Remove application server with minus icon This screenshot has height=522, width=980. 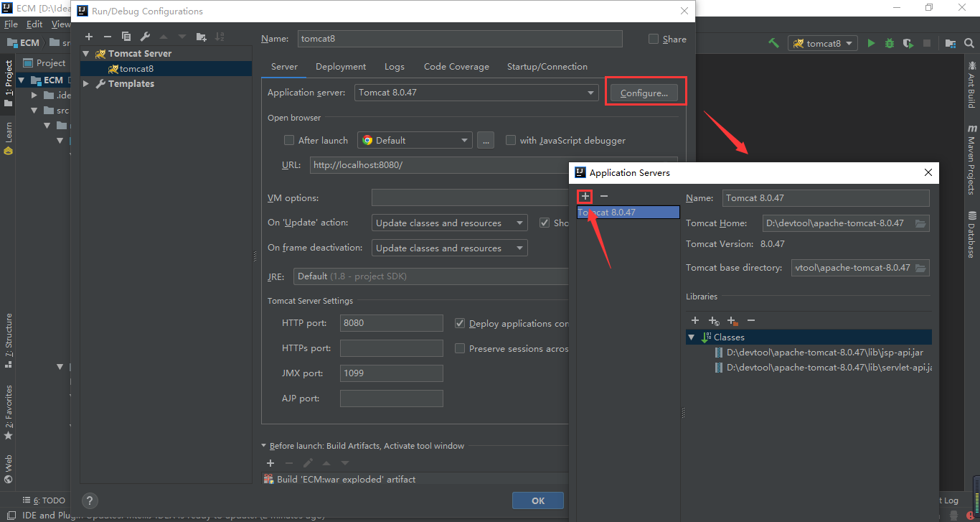(x=604, y=196)
